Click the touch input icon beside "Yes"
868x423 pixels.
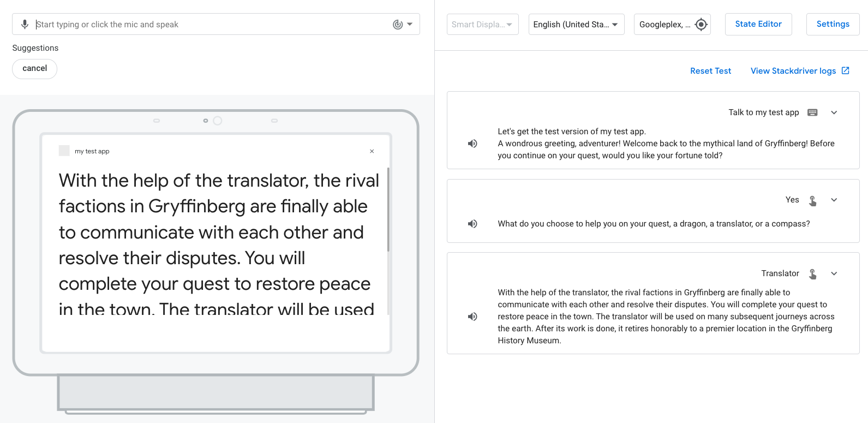(812, 200)
